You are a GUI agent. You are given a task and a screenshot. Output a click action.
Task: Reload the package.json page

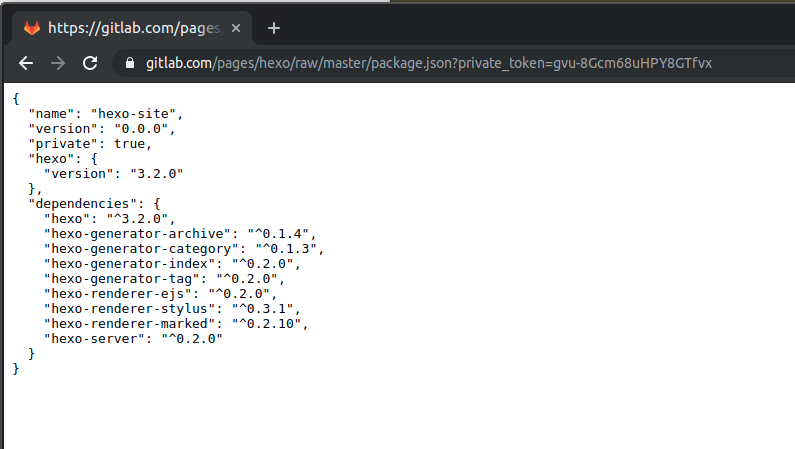tap(90, 63)
